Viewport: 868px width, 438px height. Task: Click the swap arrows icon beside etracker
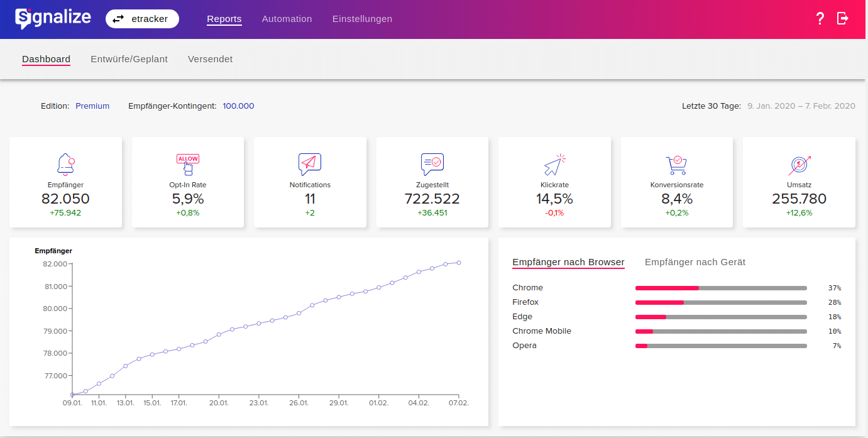[x=118, y=19]
